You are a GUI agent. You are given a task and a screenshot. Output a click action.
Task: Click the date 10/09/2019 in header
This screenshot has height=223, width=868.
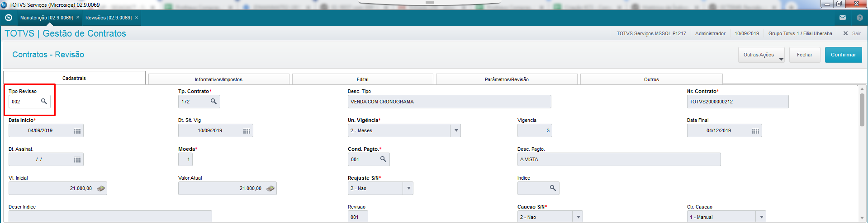click(747, 33)
